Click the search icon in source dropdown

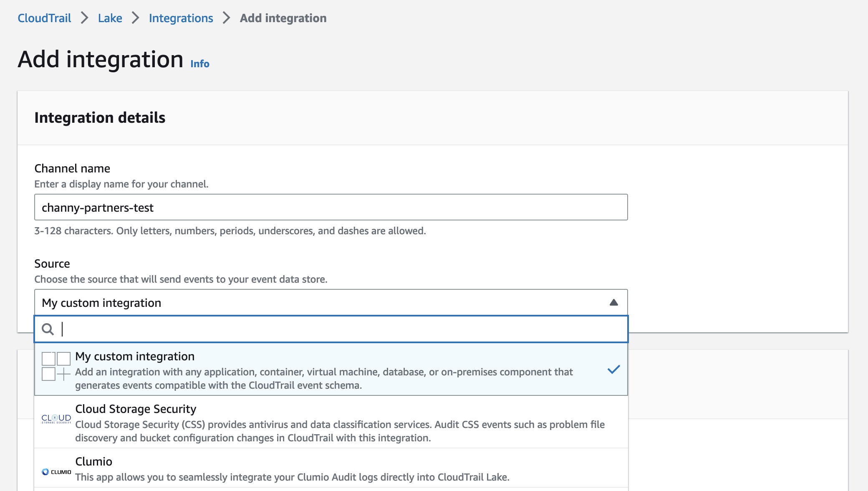tap(47, 329)
